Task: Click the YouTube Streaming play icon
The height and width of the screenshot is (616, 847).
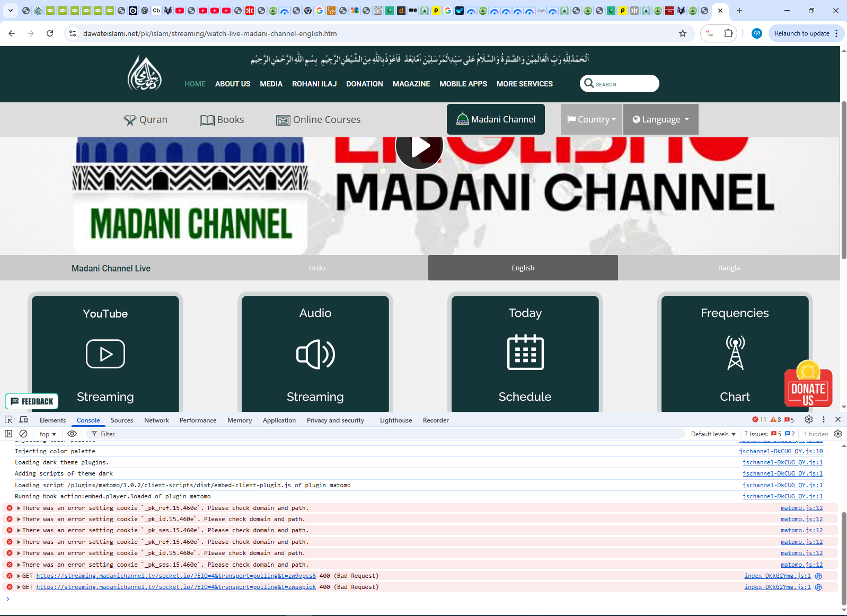Action: (x=105, y=354)
